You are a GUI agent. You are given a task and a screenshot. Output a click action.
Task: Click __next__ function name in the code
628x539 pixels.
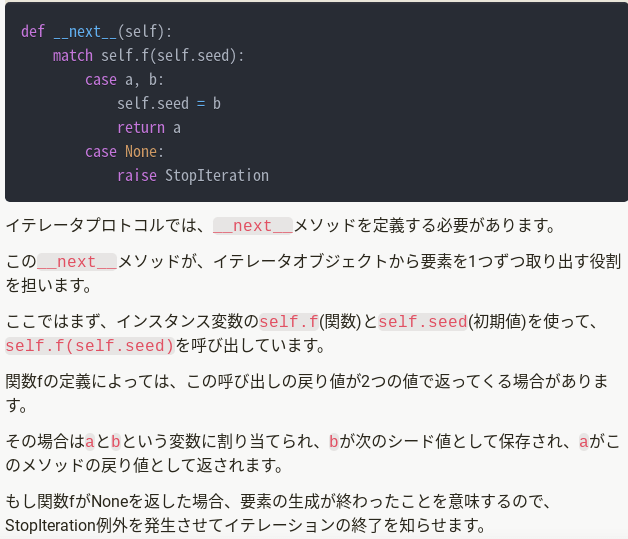coord(85,32)
